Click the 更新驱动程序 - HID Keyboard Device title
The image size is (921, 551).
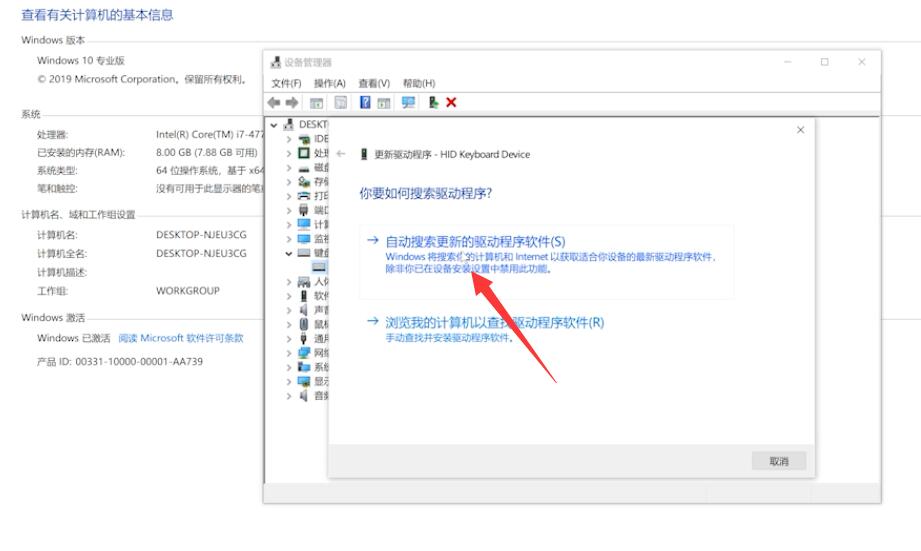tap(452, 154)
